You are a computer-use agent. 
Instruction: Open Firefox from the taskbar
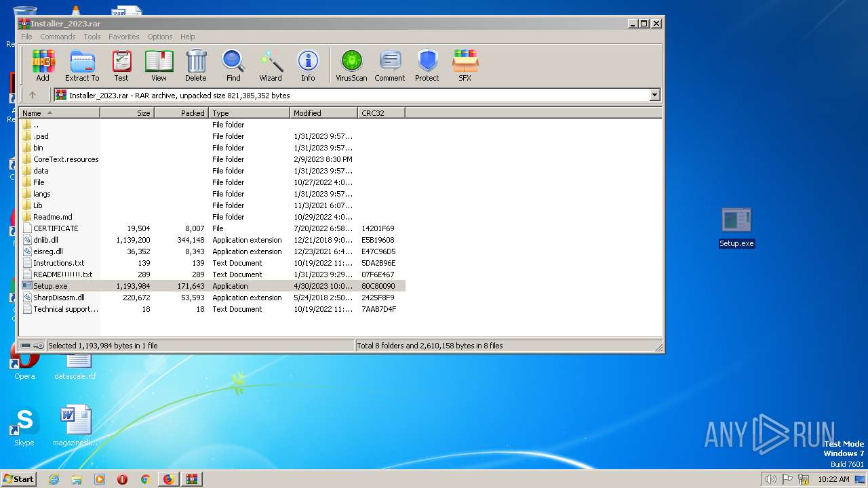(168, 479)
